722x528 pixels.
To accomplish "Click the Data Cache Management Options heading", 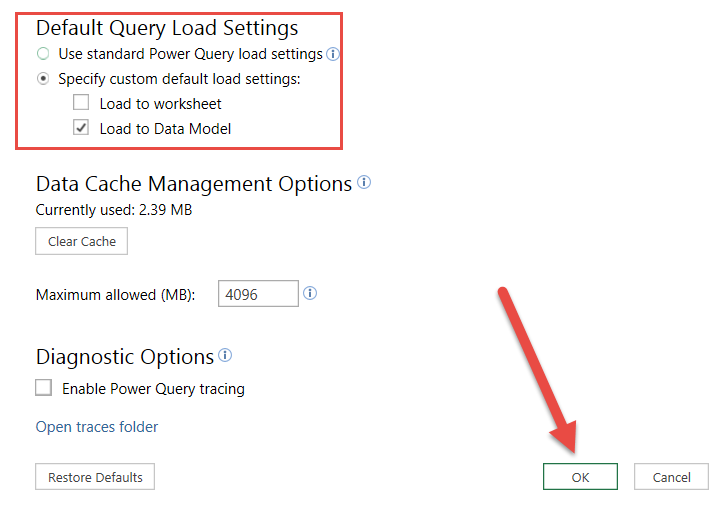I will click(x=194, y=184).
